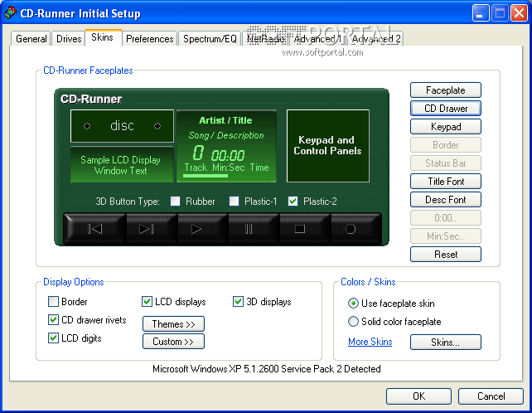Screen dimensions: 532x413
Task: Select the Skins tab
Action: 102,37
